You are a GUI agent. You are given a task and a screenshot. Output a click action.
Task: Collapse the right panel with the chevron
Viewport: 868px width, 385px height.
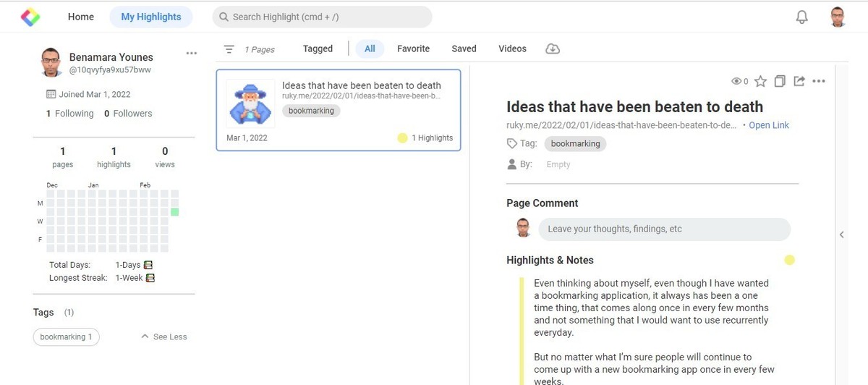click(841, 234)
